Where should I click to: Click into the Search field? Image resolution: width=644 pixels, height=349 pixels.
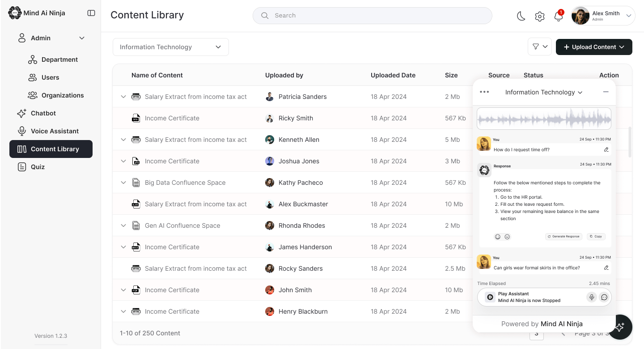click(372, 15)
